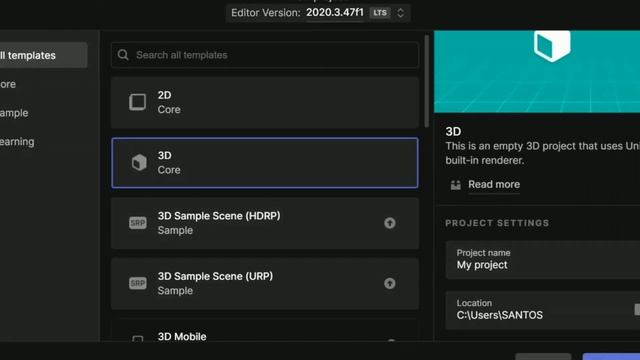The height and width of the screenshot is (360, 640).
Task: Click the SRP icon of HDRP sample
Action: tap(138, 223)
